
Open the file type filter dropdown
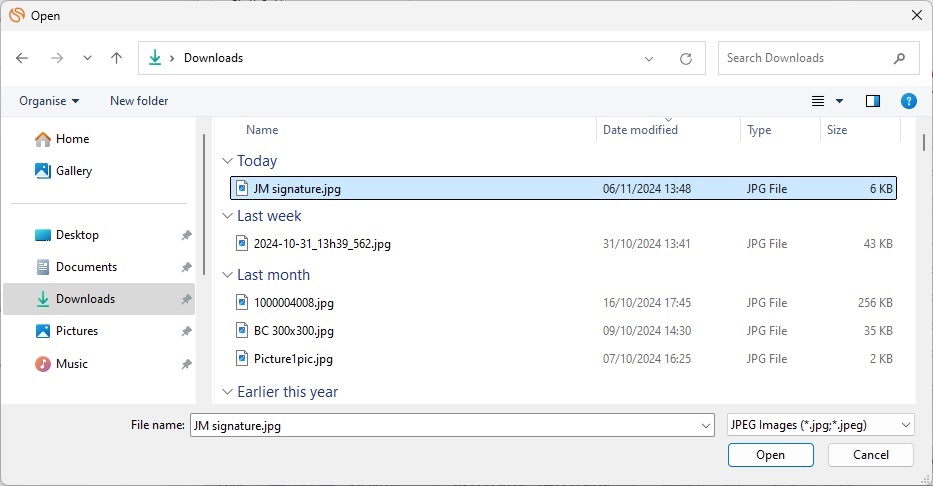pyautogui.click(x=821, y=425)
